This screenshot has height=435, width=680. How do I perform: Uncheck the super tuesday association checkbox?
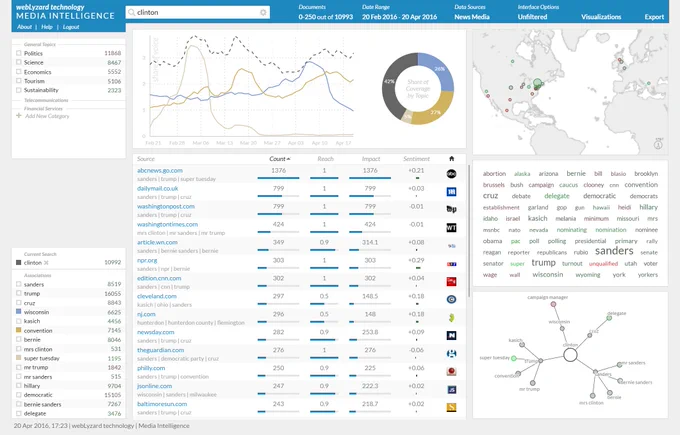[x=19, y=358]
